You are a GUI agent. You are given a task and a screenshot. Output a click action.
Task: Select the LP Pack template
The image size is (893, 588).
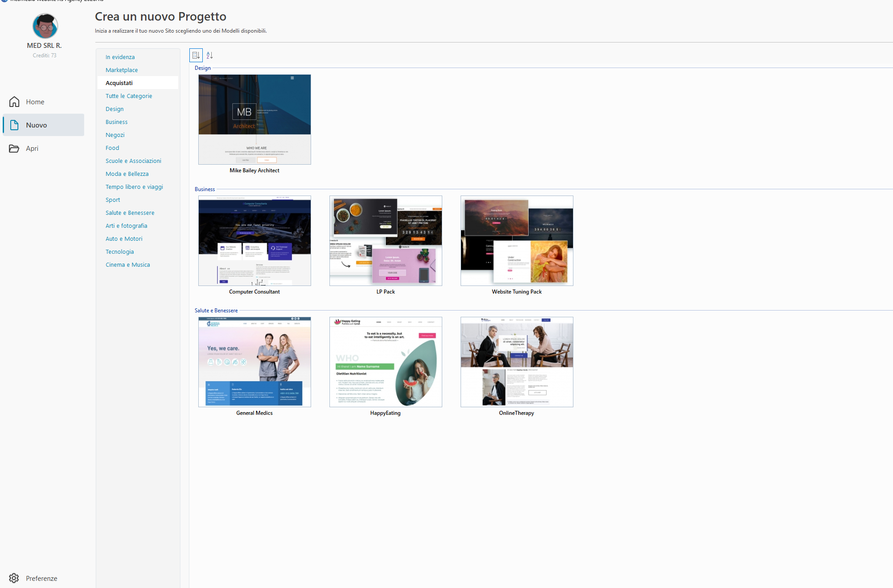click(385, 241)
